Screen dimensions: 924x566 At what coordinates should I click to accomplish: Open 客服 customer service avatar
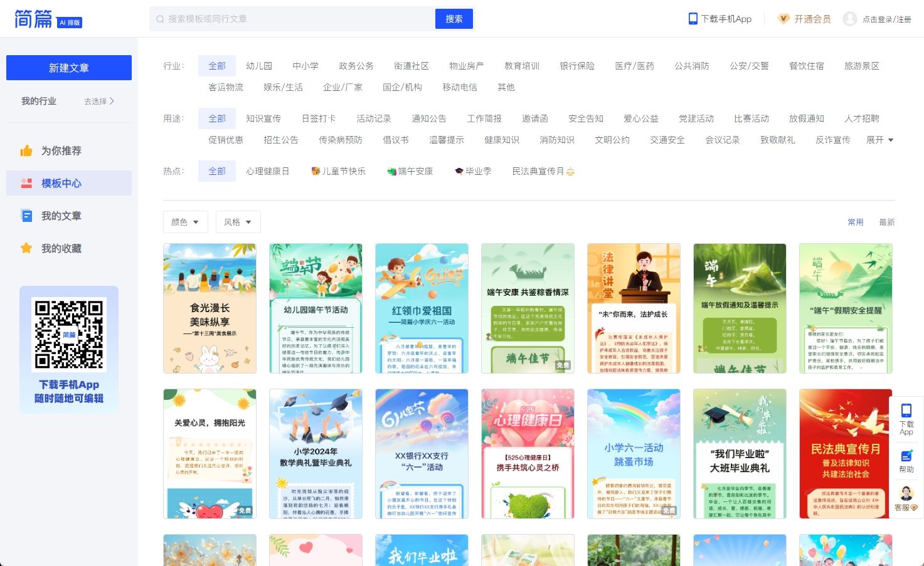[906, 493]
